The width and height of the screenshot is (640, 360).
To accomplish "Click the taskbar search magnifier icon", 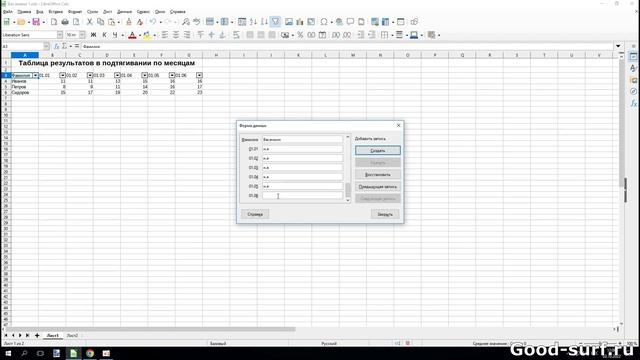I will 24,353.
